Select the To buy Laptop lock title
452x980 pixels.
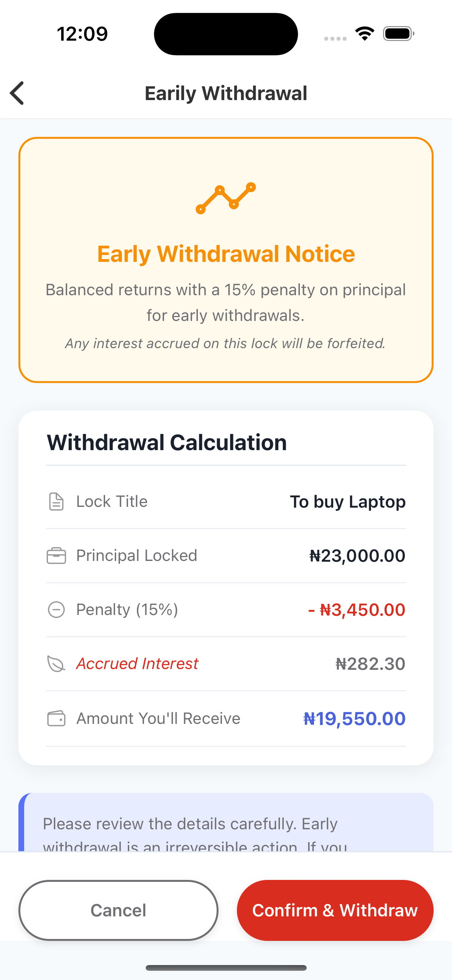[347, 502]
